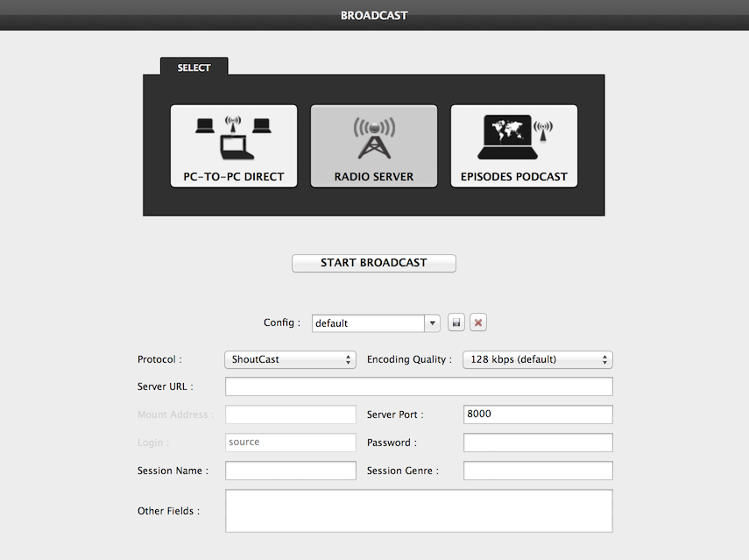The width and height of the screenshot is (749, 560).
Task: Focus the Server URL input field
Action: coord(419,386)
